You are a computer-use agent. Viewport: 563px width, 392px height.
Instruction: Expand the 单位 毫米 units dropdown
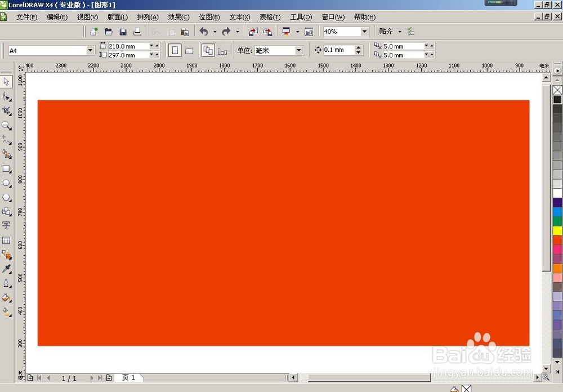(299, 50)
